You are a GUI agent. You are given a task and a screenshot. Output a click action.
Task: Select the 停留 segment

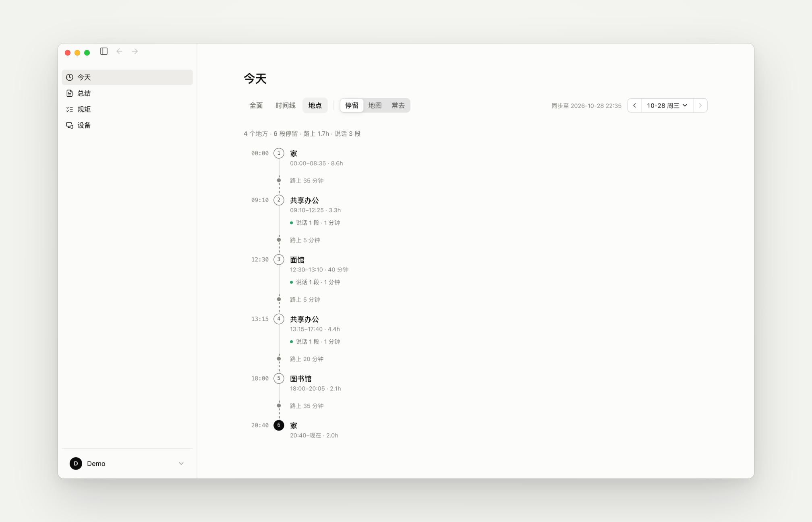click(352, 106)
